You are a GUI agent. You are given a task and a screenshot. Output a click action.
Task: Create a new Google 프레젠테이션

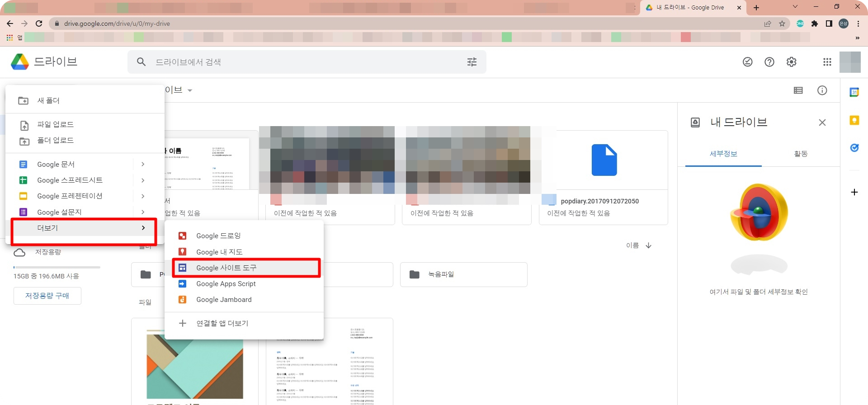point(69,196)
